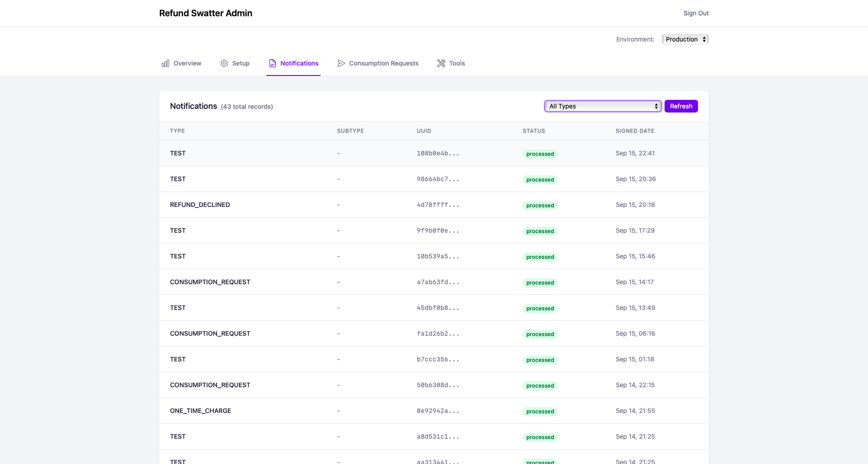Switch to the Setup tab
Image resolution: width=868 pixels, height=464 pixels.
[235, 63]
